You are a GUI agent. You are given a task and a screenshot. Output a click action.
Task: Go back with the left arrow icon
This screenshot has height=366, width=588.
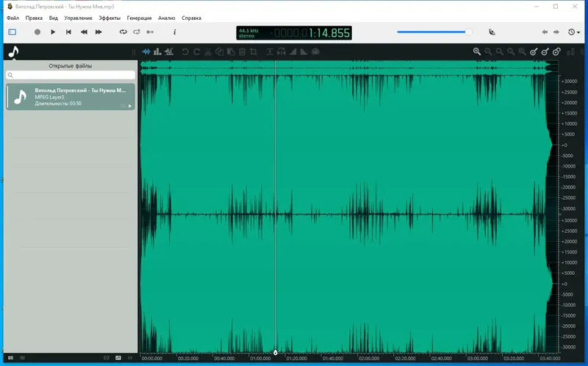coord(545,32)
